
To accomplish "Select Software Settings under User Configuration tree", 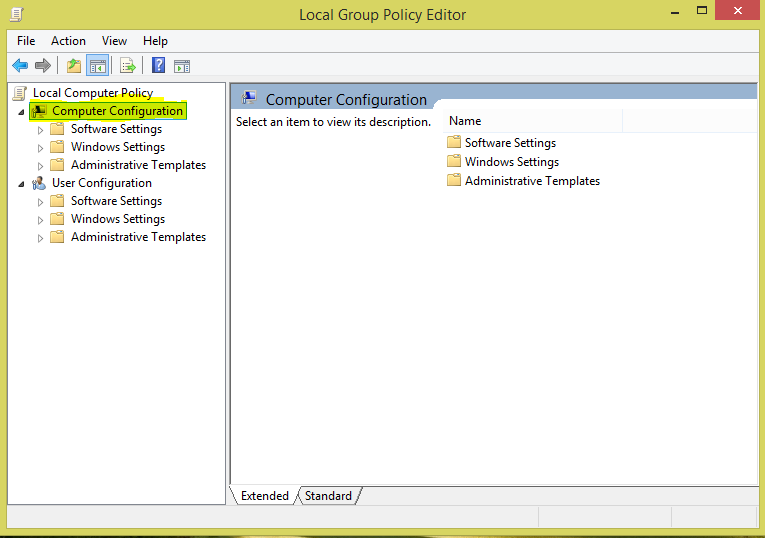I will (116, 201).
